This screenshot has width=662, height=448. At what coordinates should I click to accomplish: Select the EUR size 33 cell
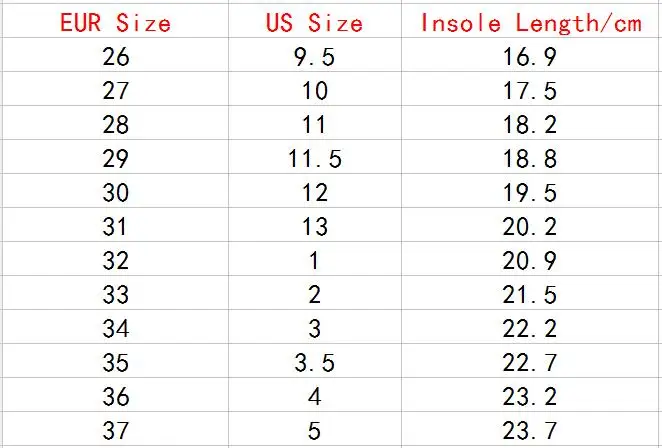coord(115,293)
